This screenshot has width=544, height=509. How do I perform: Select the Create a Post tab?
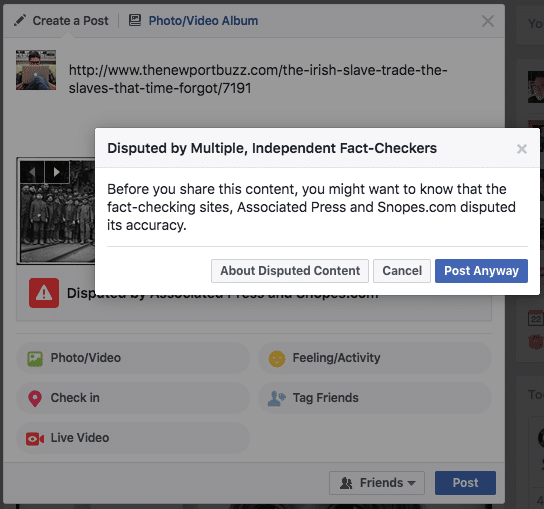pos(70,21)
